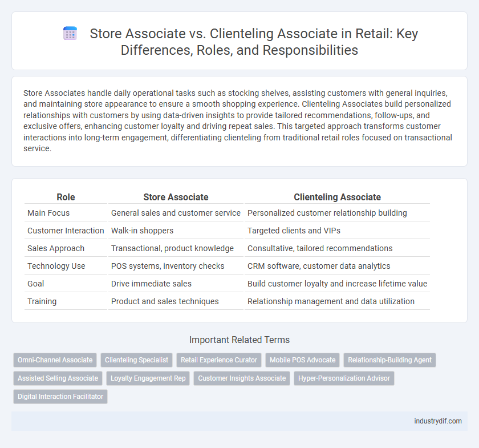
Task: Click the Digital Interaction Facilitator tag
Action: [x=60, y=397]
